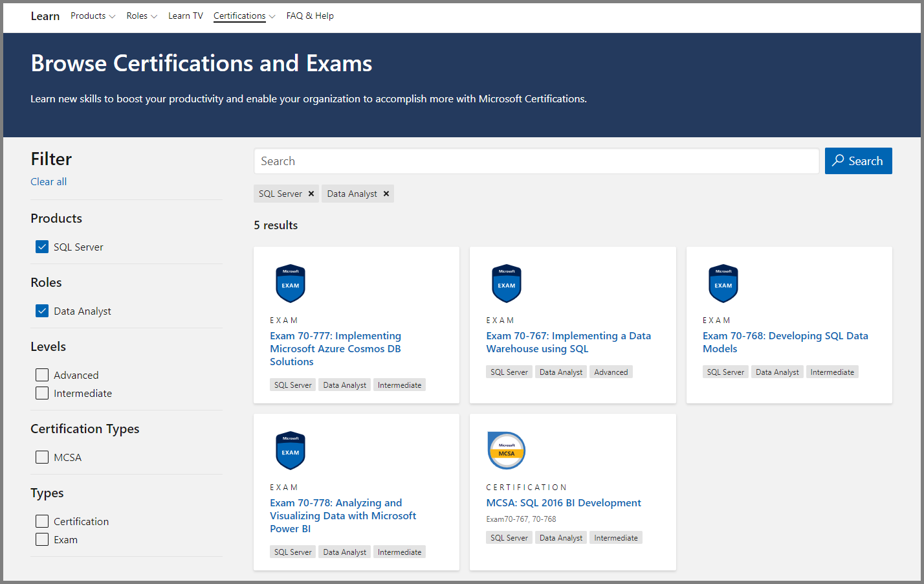
Task: Remove the SQL Server filter chip
Action: pos(311,194)
